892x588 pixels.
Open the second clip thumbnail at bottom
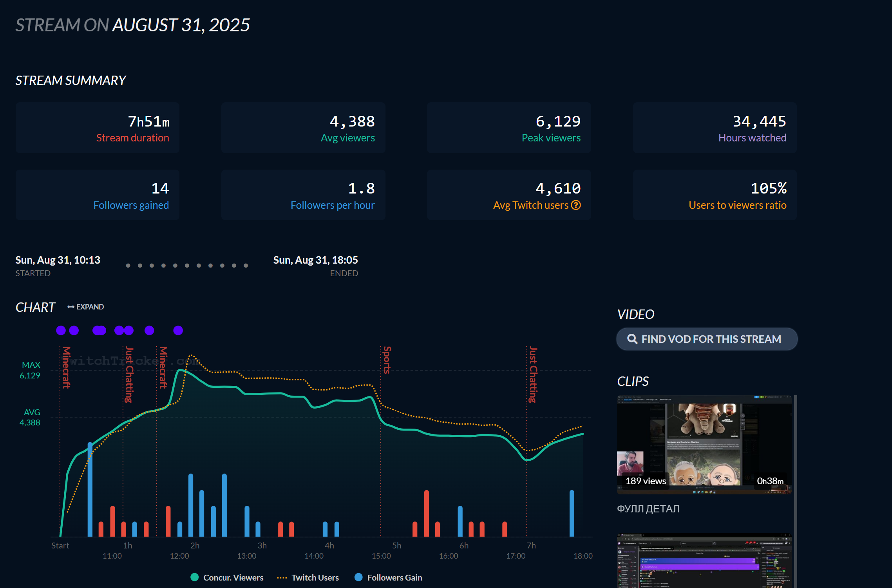704,560
